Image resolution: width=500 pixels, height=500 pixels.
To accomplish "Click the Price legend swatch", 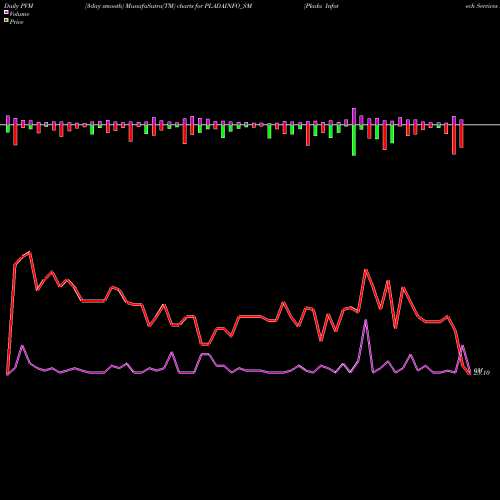I will pos(6,21).
